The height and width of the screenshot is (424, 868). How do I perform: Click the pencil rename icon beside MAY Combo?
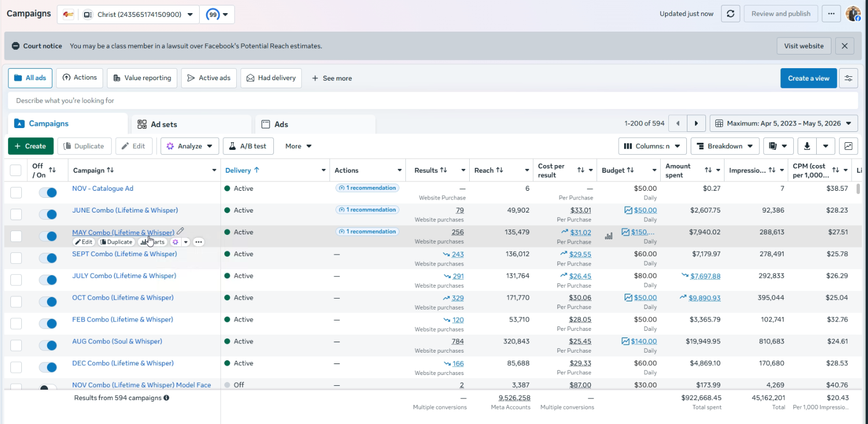pyautogui.click(x=181, y=232)
